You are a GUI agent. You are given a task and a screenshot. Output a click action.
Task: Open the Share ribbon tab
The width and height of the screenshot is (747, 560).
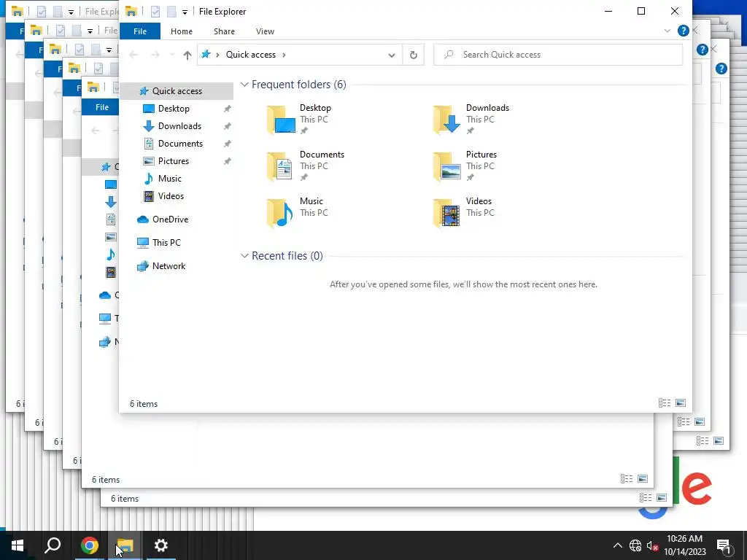click(x=224, y=31)
